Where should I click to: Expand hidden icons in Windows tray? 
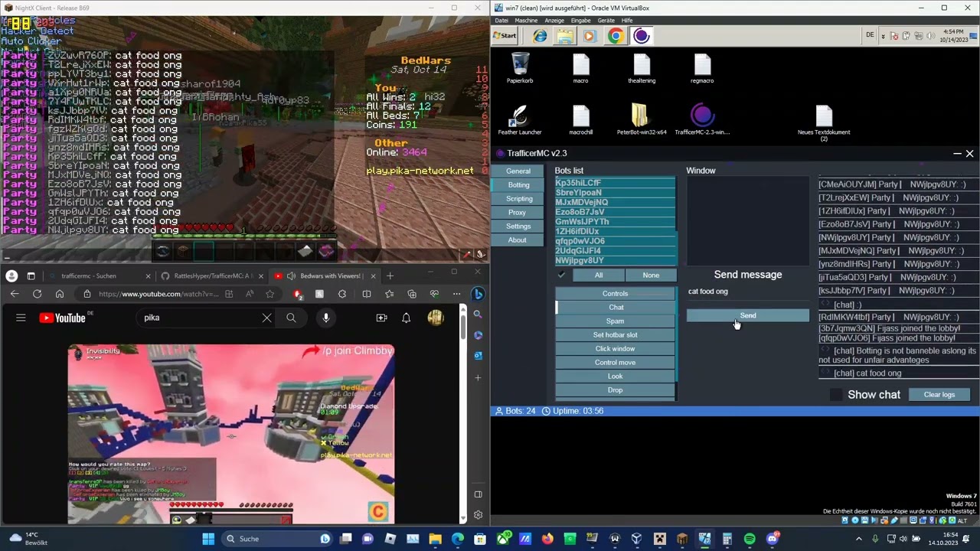click(x=860, y=539)
